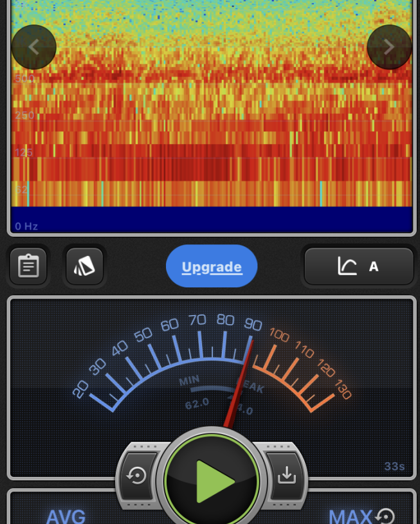Reset the measurement with the circular arrow button
Image resolution: width=420 pixels, height=524 pixels.
coord(137,476)
